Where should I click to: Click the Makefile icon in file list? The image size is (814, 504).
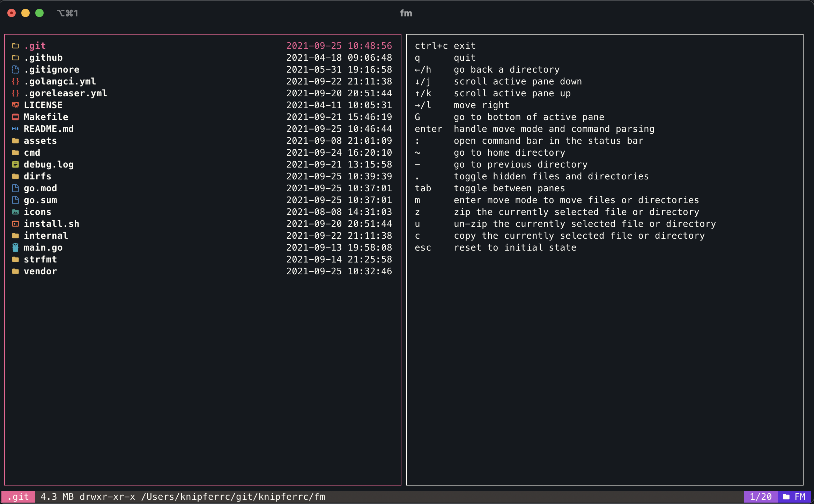tap(15, 117)
